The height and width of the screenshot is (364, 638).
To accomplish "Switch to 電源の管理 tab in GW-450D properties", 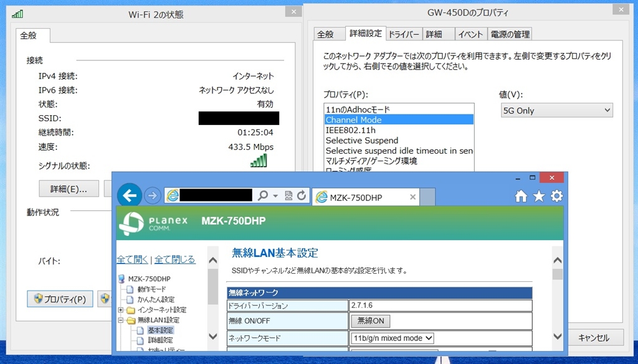I will (x=510, y=34).
